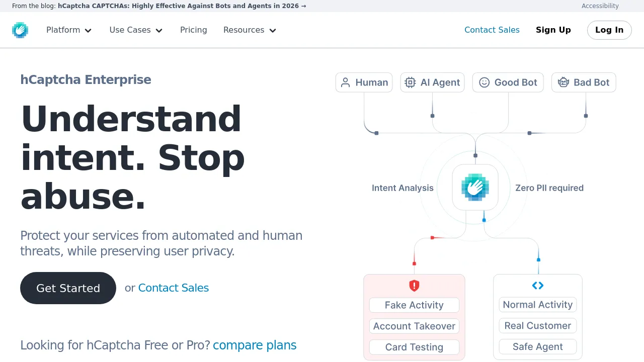Click the Log In button

coord(609,30)
